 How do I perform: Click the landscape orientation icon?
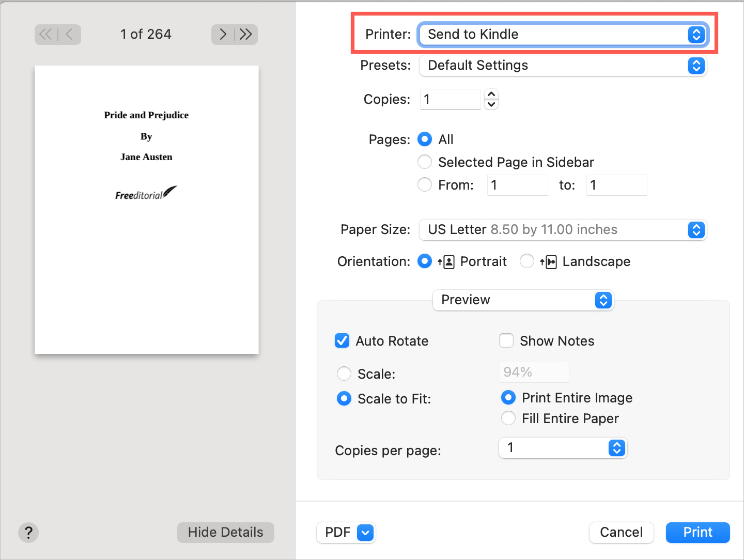[549, 262]
